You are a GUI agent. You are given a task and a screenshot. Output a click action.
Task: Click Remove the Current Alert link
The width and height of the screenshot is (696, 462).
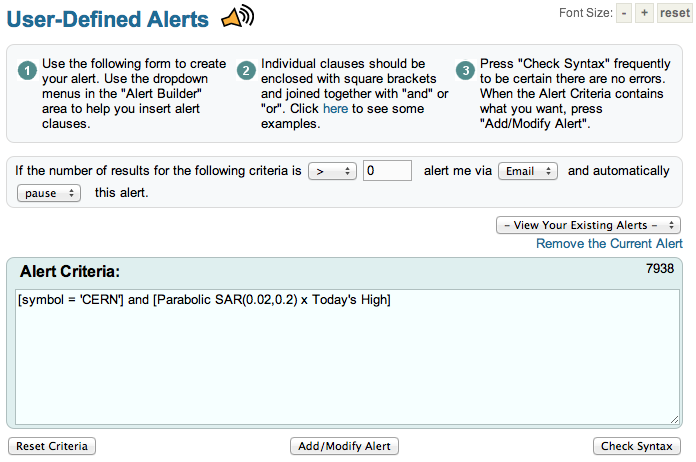pos(609,244)
